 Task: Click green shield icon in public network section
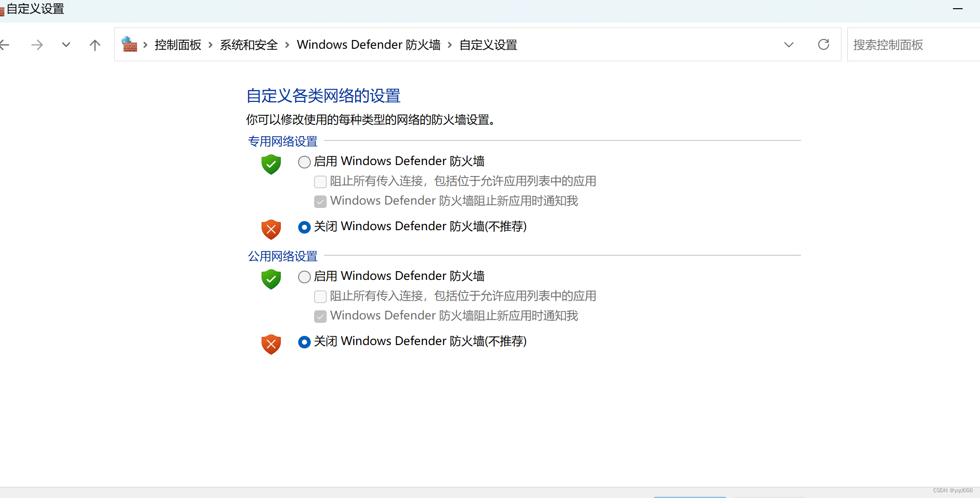pos(271,279)
